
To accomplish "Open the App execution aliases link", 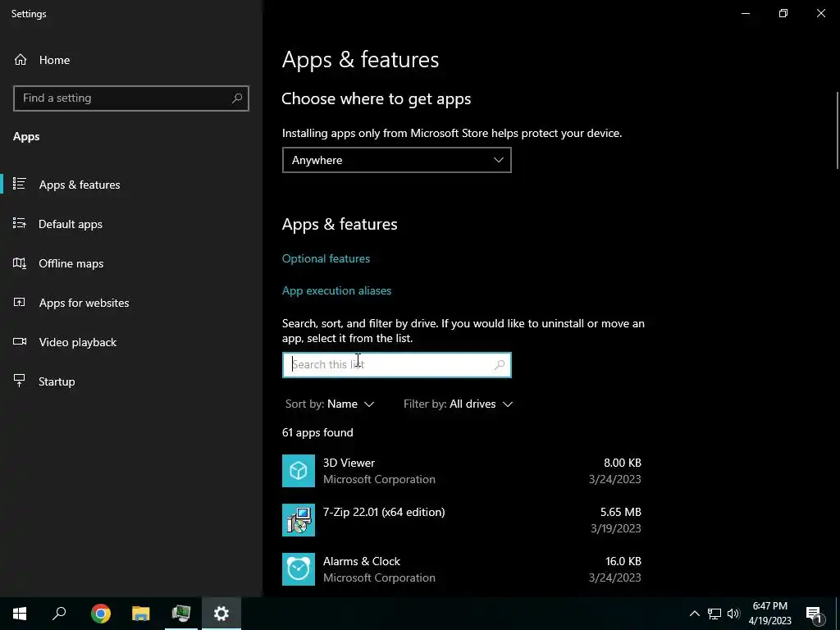I will (336, 291).
